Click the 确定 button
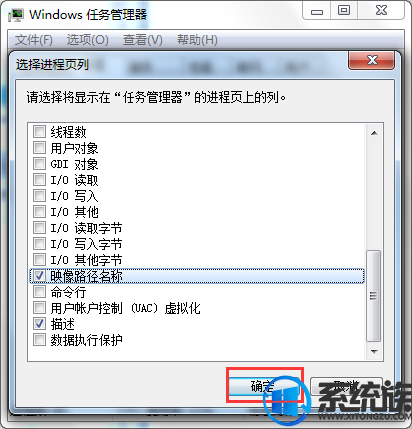 pos(265,386)
